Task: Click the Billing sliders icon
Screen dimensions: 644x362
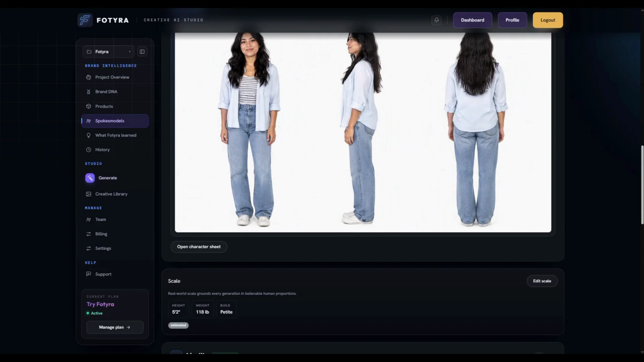Action: coord(89,234)
